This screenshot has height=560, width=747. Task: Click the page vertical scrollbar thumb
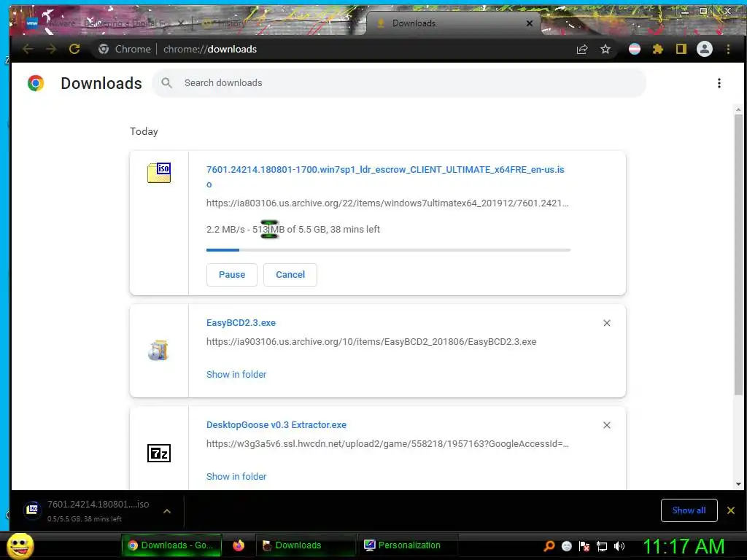738,254
